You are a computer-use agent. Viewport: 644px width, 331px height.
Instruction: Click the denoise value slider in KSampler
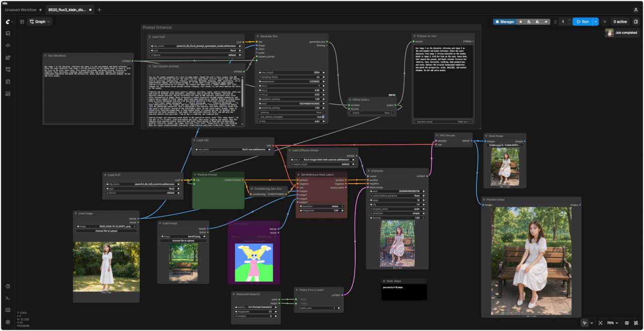(397, 217)
